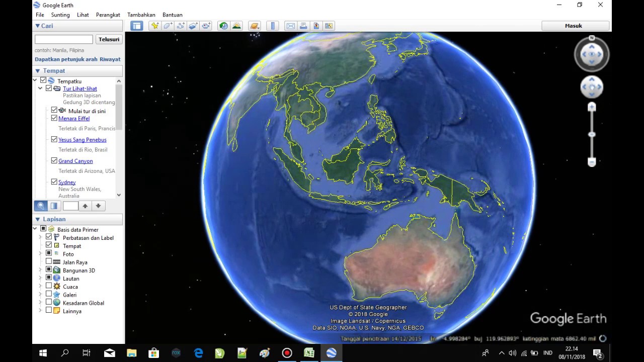Click View in Google Maps icon
This screenshot has width=644, height=362.
[x=329, y=26]
